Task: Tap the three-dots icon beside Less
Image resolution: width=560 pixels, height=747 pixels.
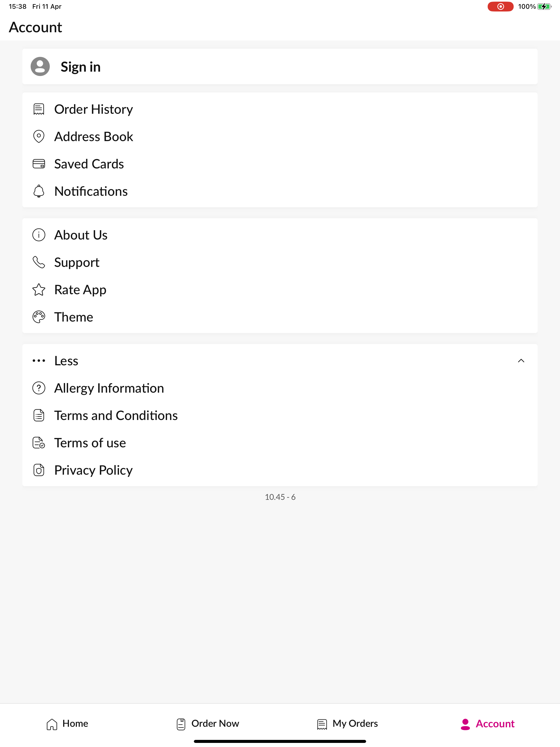Action: (39, 361)
